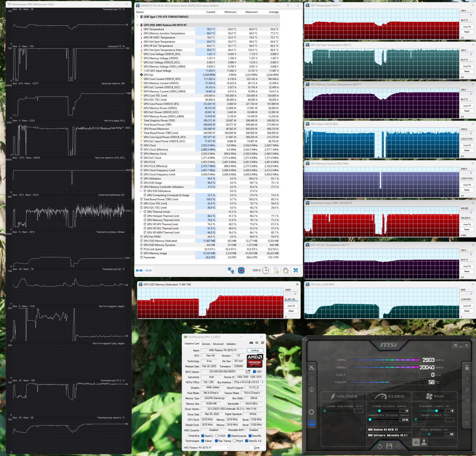Screen dimensions: 476x456
Task: Expand the USB Type-C PD sensor group
Action: (137, 17)
